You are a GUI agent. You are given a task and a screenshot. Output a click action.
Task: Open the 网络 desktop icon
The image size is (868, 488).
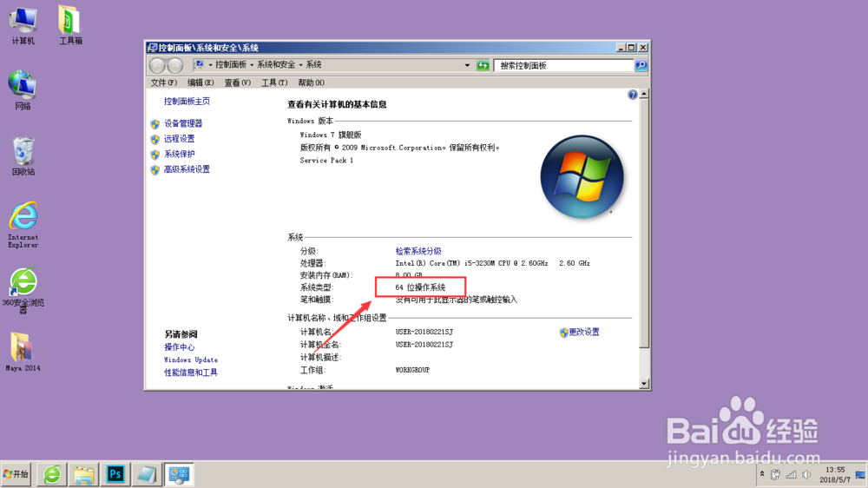[x=23, y=89]
